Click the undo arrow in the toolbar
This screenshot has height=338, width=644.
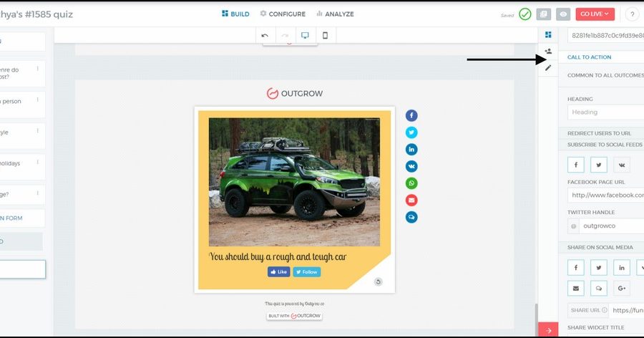tap(265, 35)
